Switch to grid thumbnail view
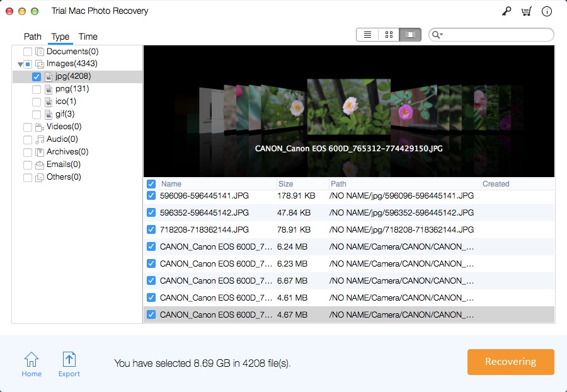Screen dimensions: 567x392 [x=388, y=35]
